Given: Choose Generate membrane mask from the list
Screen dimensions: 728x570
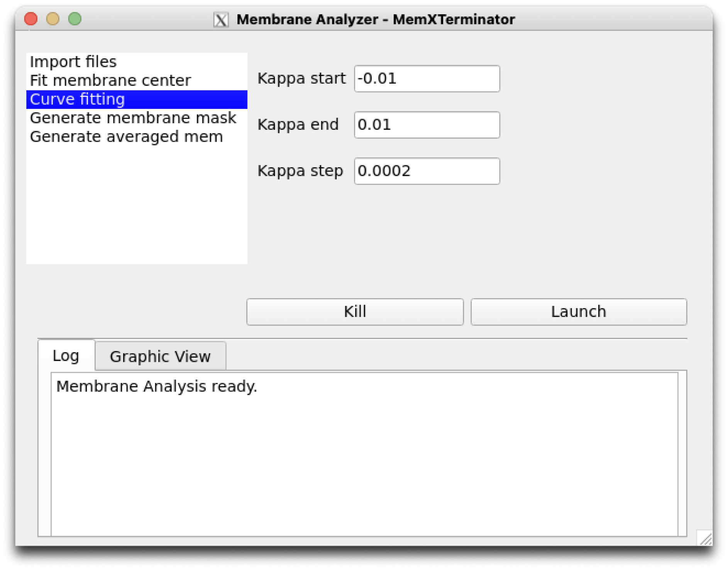Looking at the screenshot, I should point(137,118).
